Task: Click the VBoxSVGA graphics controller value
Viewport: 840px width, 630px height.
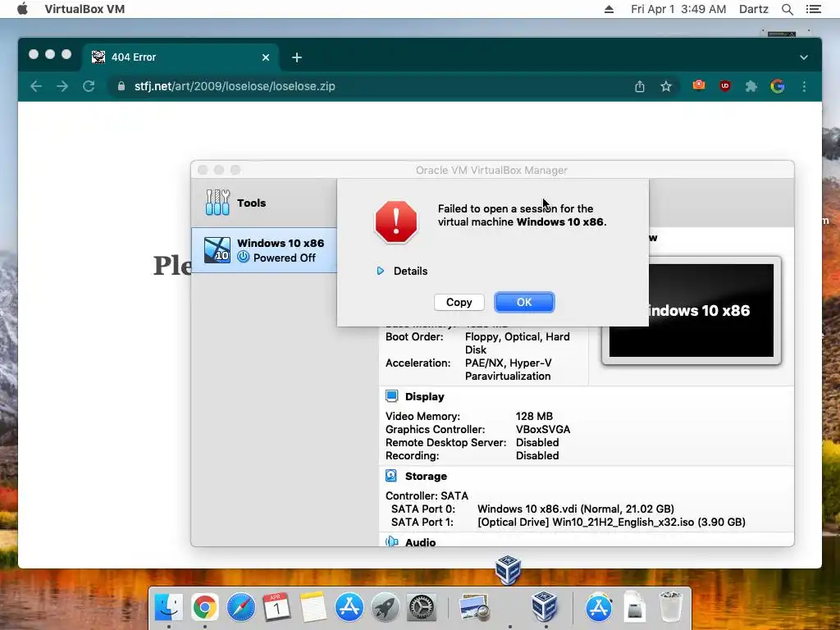Action: pyautogui.click(x=543, y=430)
